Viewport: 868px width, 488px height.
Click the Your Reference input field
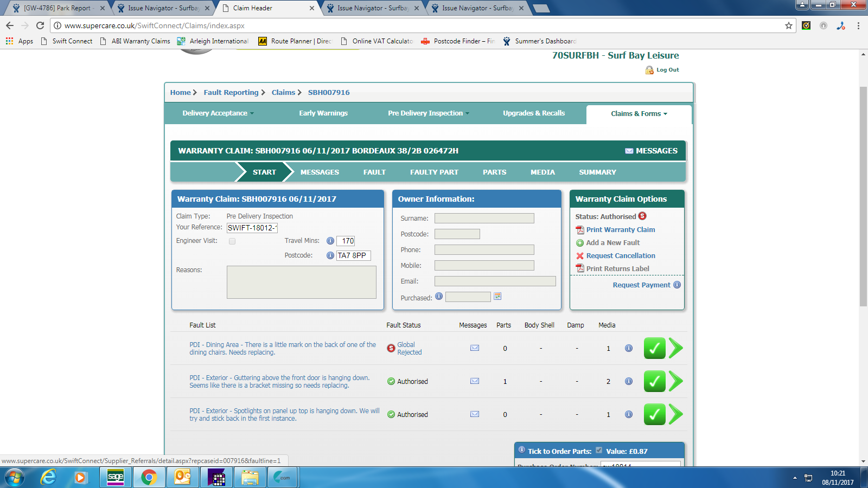click(x=252, y=228)
